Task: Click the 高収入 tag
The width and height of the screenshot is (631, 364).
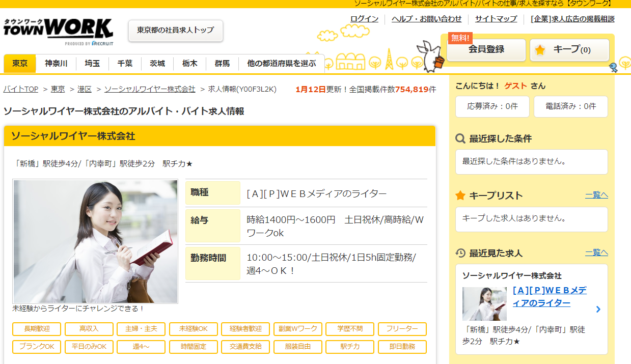Action: (89, 329)
